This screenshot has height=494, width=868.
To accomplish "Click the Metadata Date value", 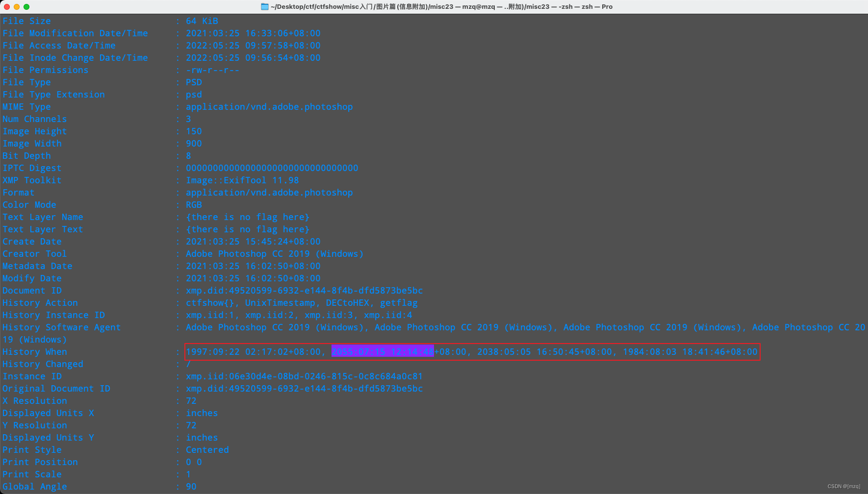I will [x=253, y=266].
